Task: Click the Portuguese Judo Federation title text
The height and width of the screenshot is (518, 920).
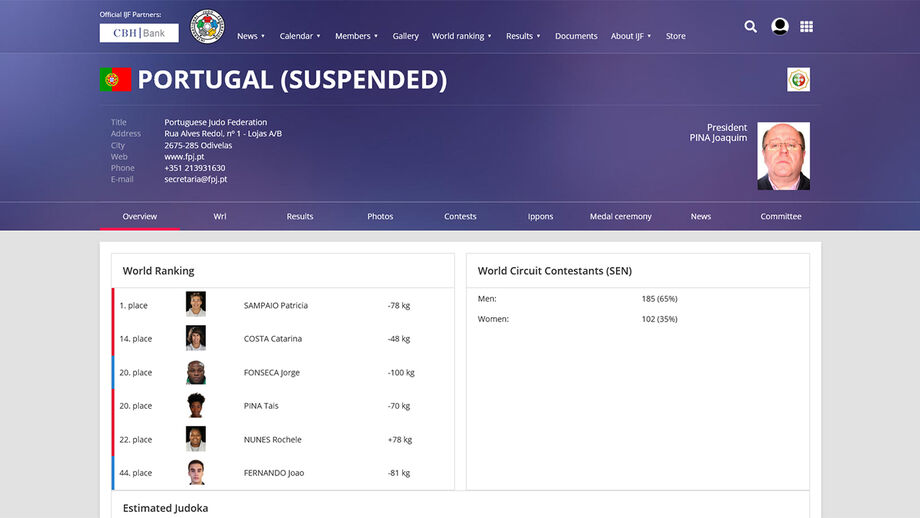Action: point(215,122)
